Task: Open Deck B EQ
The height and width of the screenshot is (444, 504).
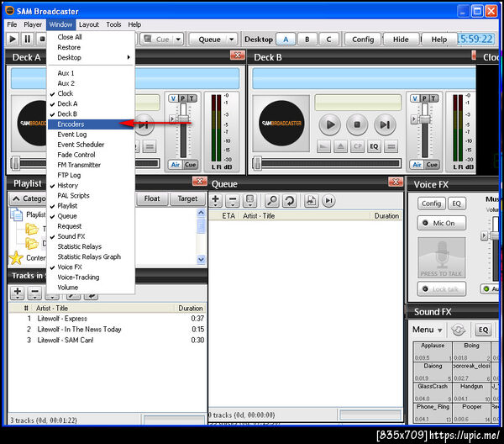Action: pos(374,146)
